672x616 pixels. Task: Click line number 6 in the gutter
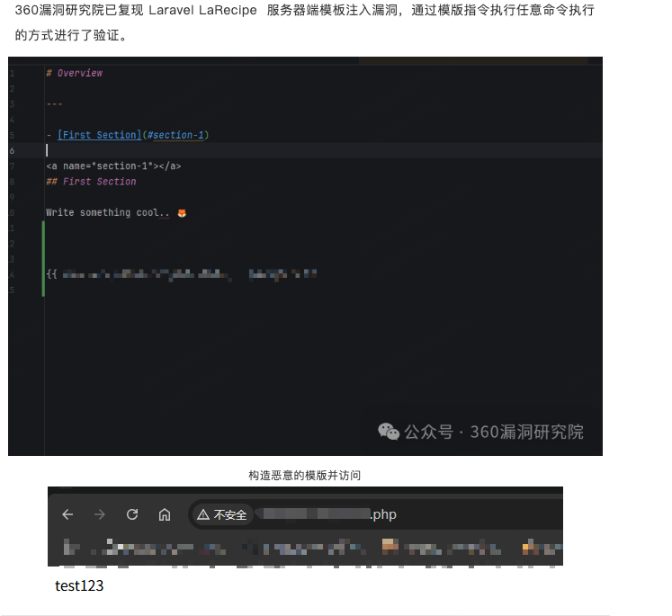[12, 151]
